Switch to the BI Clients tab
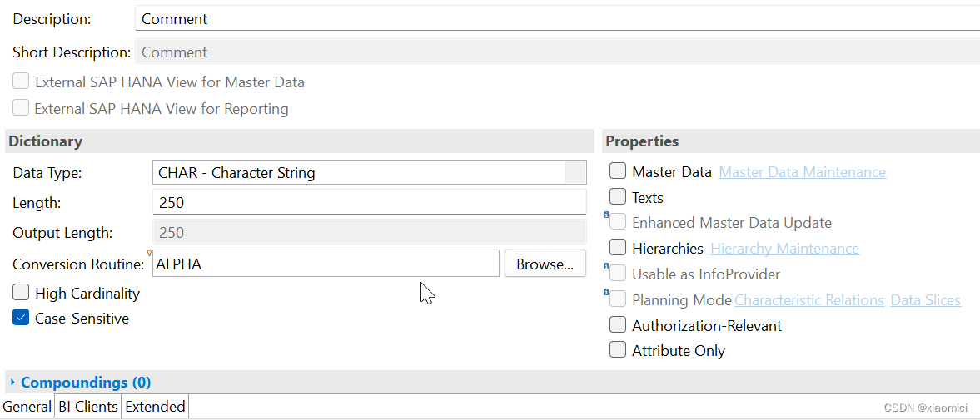 pos(88,407)
